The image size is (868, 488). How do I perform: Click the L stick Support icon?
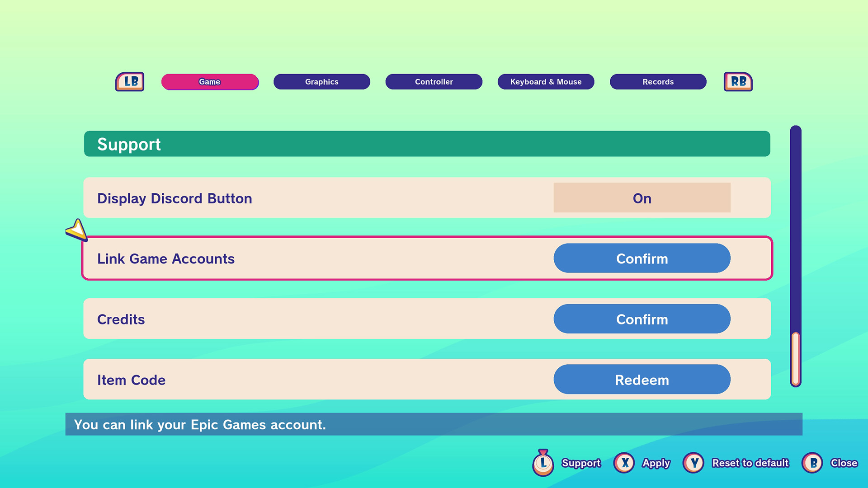point(543,463)
